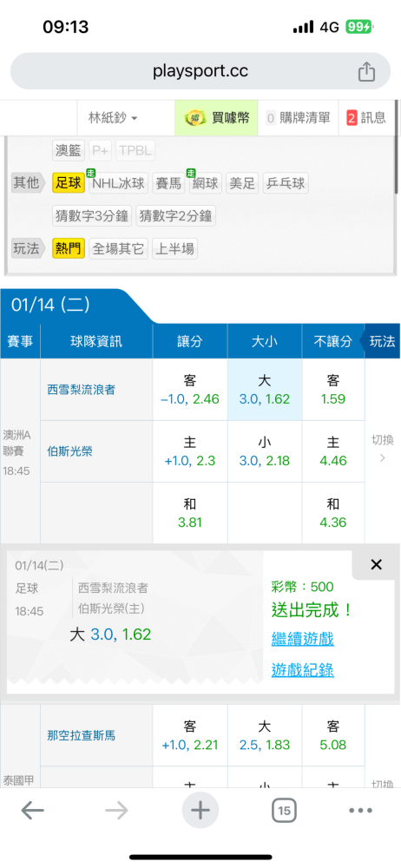The height and width of the screenshot is (868, 401).
Task: Open the 林紙鈔 account dropdown
Action: tap(113, 118)
